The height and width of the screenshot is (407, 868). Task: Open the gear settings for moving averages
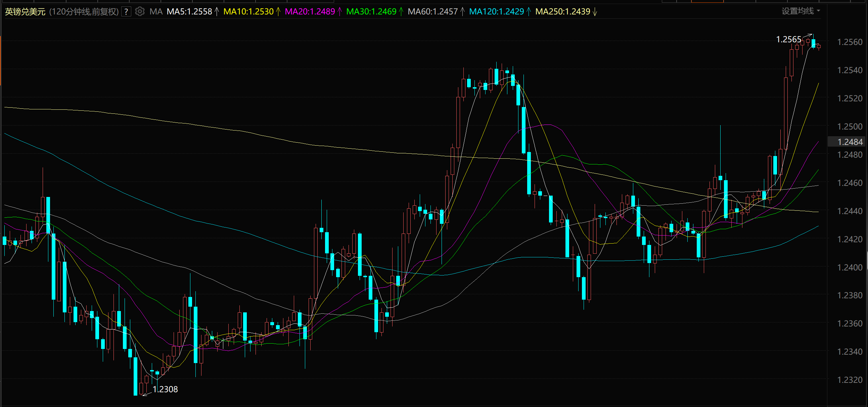[x=140, y=12]
